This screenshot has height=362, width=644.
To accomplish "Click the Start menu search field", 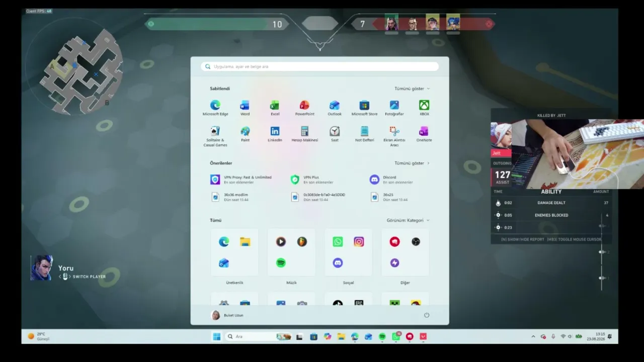I will pyautogui.click(x=320, y=66).
